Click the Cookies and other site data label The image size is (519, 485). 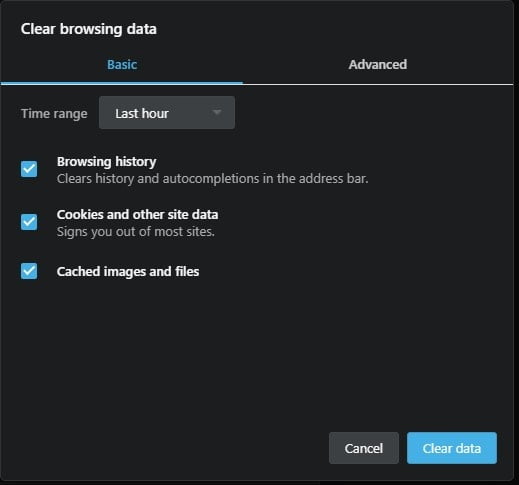137,215
